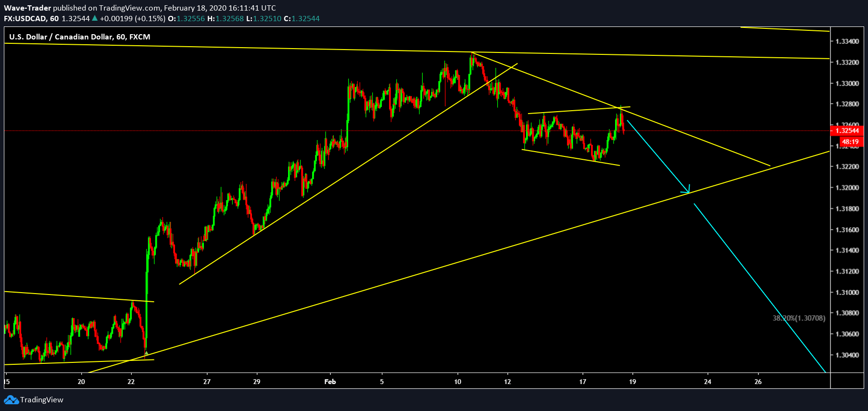Image resolution: width=868 pixels, height=411 pixels.
Task: Click the Feb label on time axis
Action: pos(330,382)
